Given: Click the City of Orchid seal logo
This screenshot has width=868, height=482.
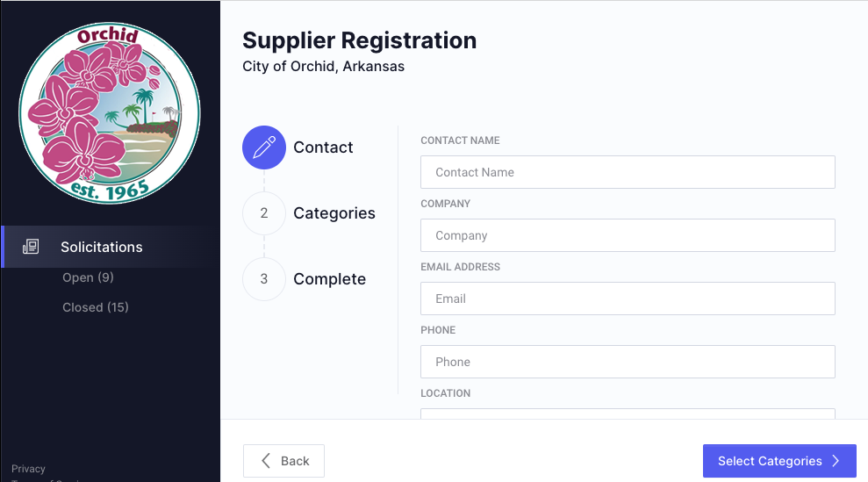Looking at the screenshot, I should [110, 112].
